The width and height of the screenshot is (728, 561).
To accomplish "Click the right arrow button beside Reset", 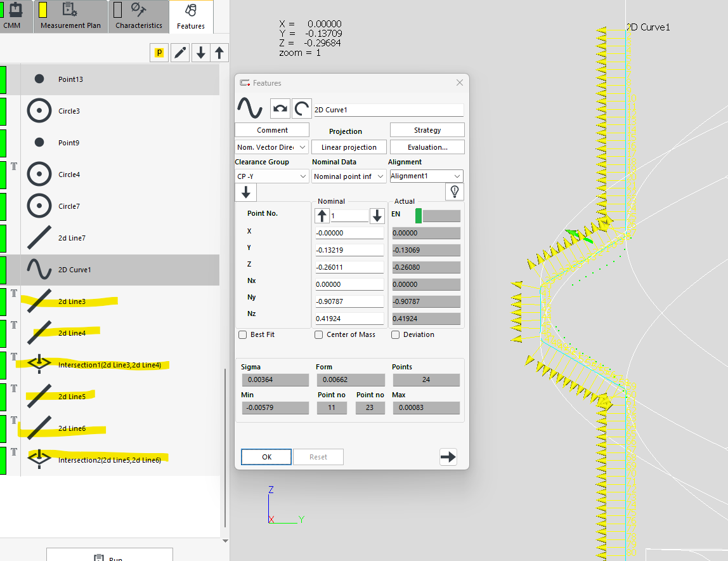I will [x=448, y=457].
